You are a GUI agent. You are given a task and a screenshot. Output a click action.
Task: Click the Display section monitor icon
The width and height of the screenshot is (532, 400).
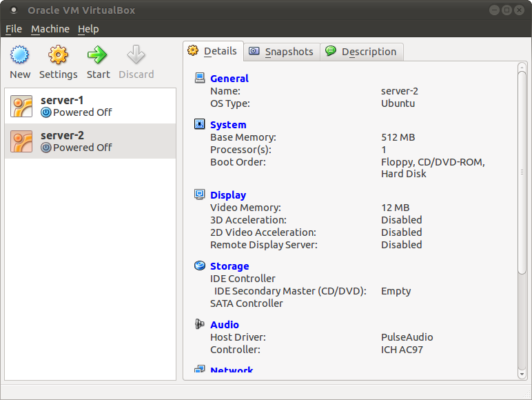pyautogui.click(x=200, y=194)
